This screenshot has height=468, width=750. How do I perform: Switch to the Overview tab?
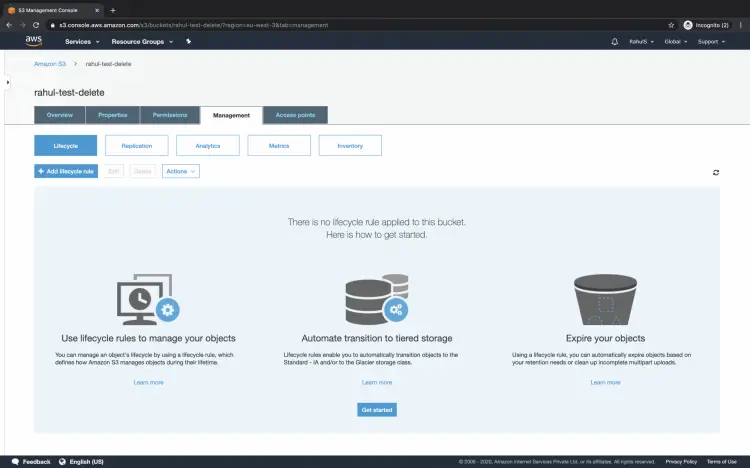point(60,115)
